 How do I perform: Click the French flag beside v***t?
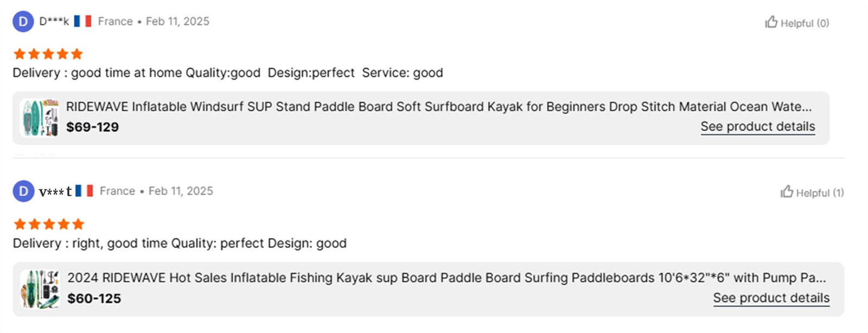(x=84, y=191)
